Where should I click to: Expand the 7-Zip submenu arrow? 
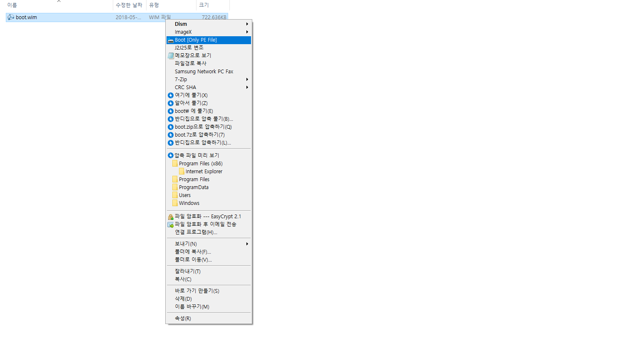click(247, 80)
